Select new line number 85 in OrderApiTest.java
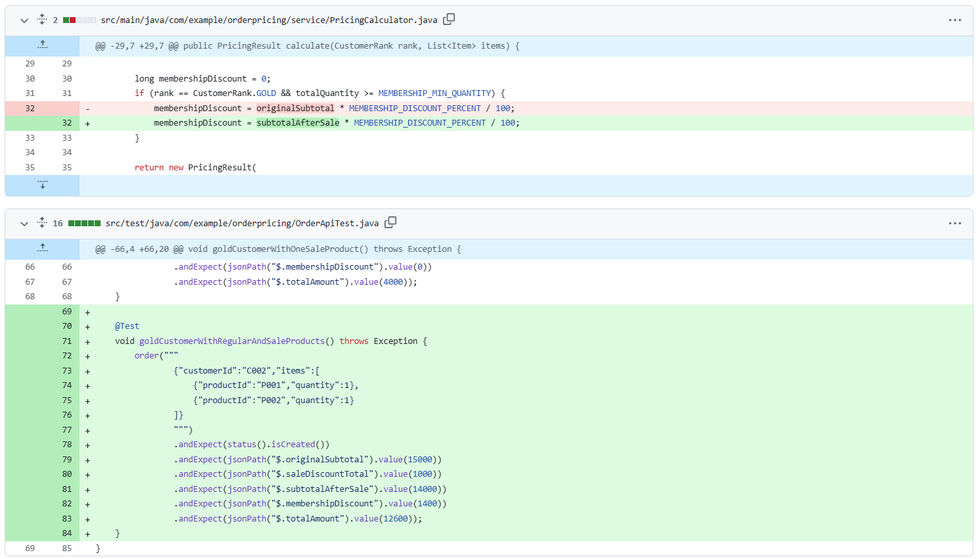This screenshot has width=980, height=559. (x=67, y=548)
